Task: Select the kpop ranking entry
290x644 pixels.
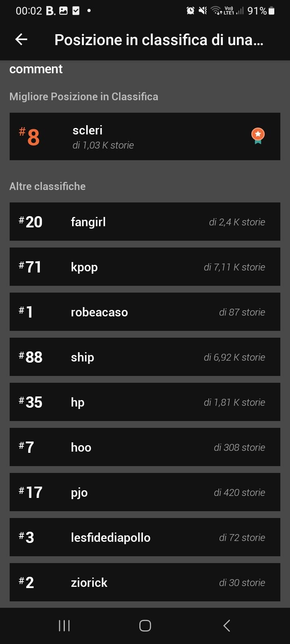Action: point(145,267)
